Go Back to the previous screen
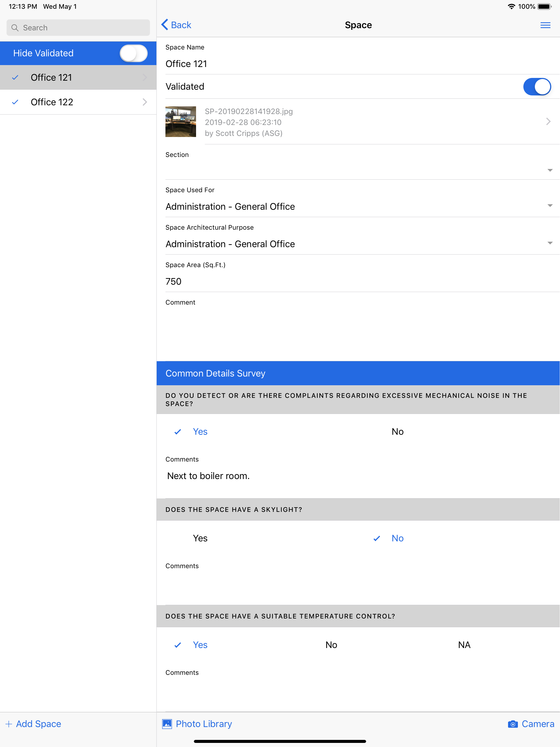560x747 pixels. point(176,25)
